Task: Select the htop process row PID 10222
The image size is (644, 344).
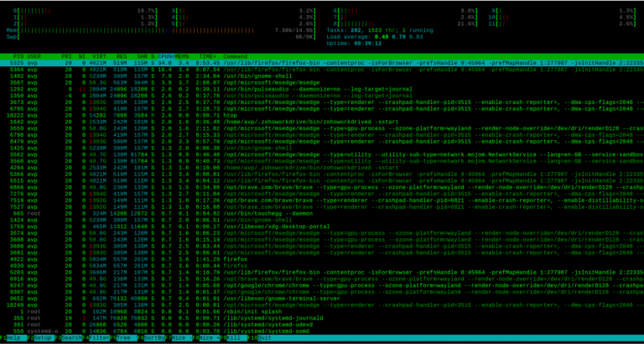Action: pos(322,116)
